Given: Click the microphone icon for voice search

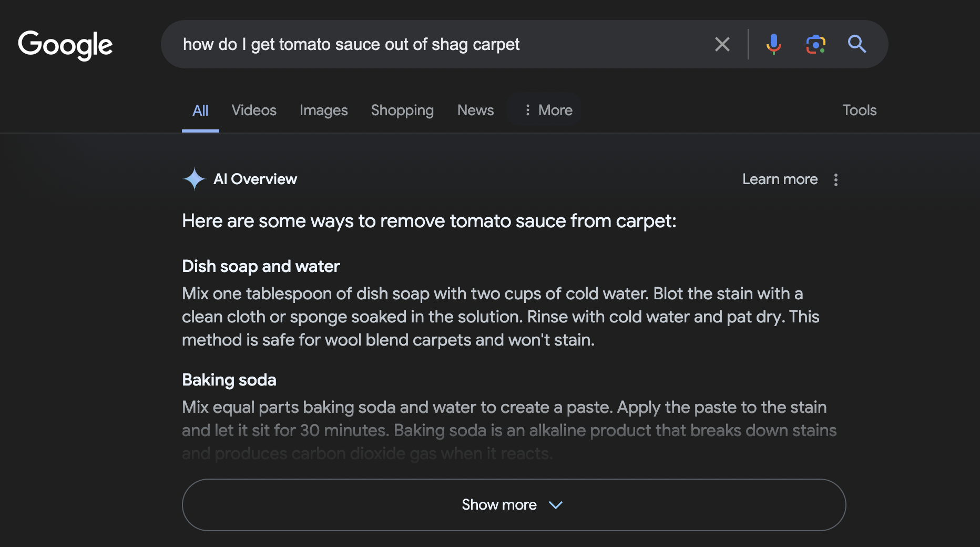Looking at the screenshot, I should click(773, 44).
